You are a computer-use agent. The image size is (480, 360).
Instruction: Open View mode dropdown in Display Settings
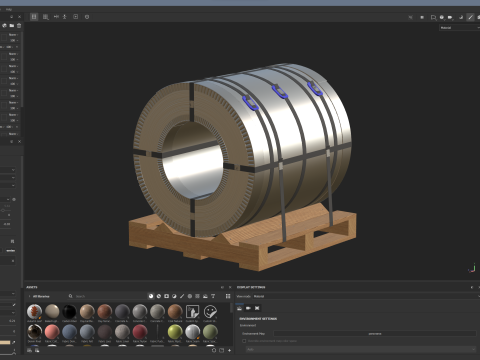(366, 296)
